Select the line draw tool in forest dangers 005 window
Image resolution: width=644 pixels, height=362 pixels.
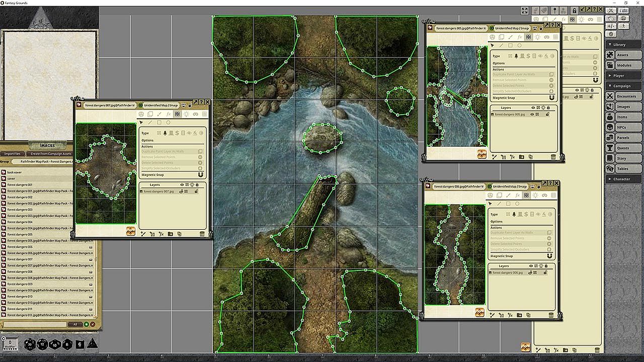[502, 46]
